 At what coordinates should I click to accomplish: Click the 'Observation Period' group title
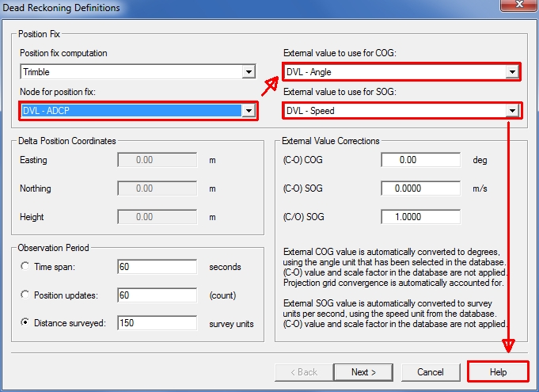[x=53, y=248]
